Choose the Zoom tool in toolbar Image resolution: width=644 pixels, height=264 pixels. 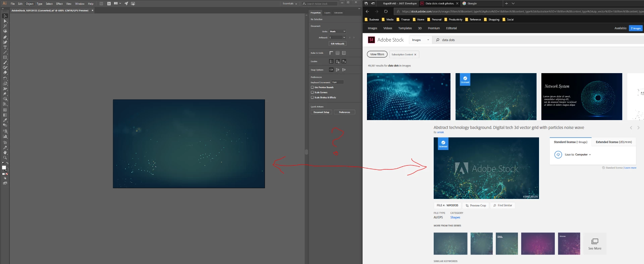click(x=5, y=158)
